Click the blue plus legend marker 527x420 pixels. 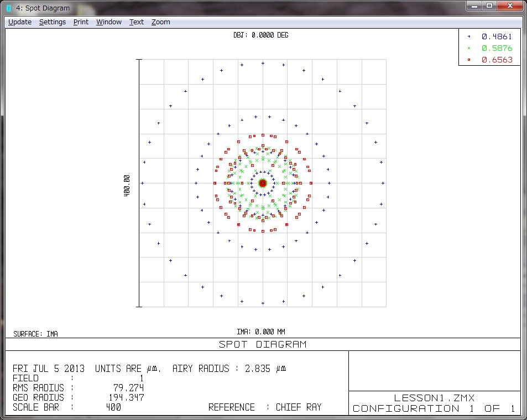[469, 36]
